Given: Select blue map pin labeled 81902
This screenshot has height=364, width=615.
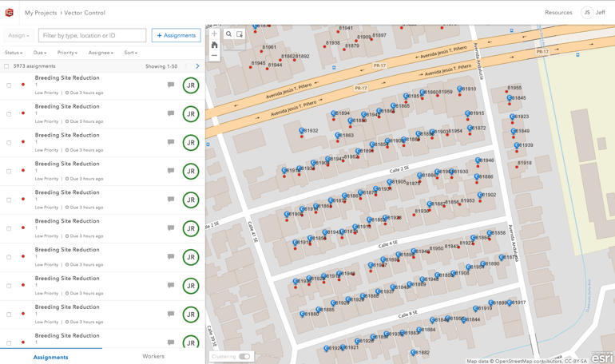Looking at the screenshot, I should point(480,195).
